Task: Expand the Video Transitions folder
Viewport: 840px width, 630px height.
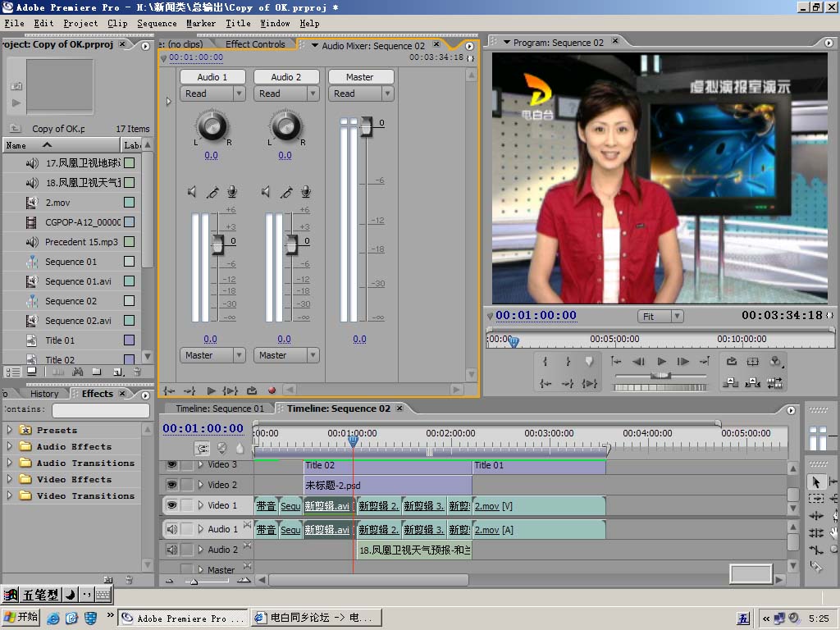Action: click(10, 495)
